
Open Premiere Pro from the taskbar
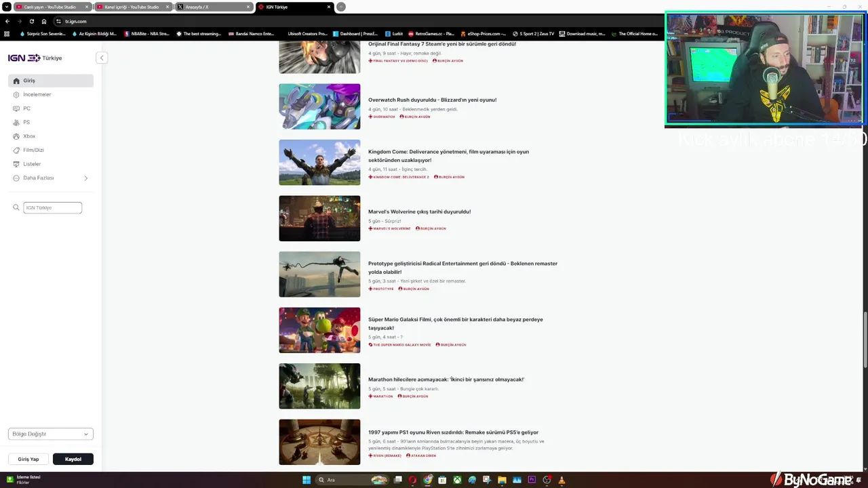click(532, 480)
